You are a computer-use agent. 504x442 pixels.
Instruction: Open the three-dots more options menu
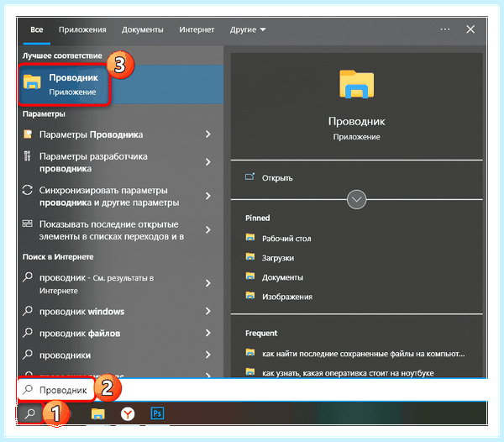pos(445,29)
